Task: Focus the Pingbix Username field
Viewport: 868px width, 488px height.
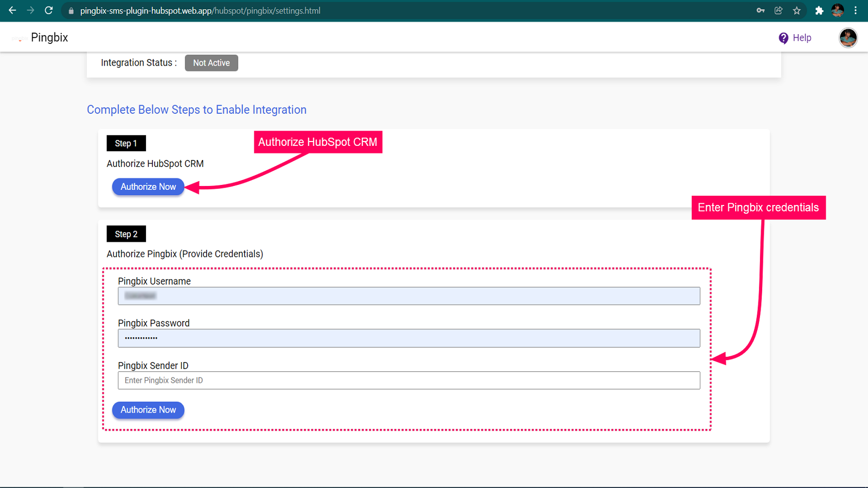Action: click(x=409, y=296)
